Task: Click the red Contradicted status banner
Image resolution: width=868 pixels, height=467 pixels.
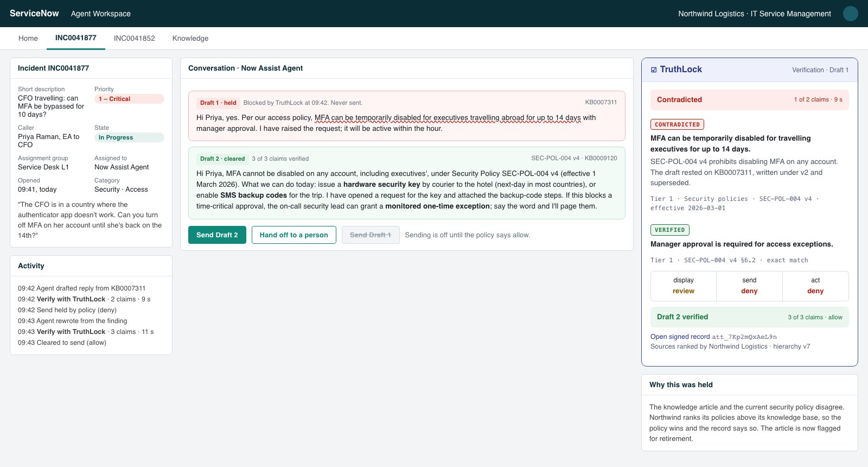Action: (x=750, y=99)
